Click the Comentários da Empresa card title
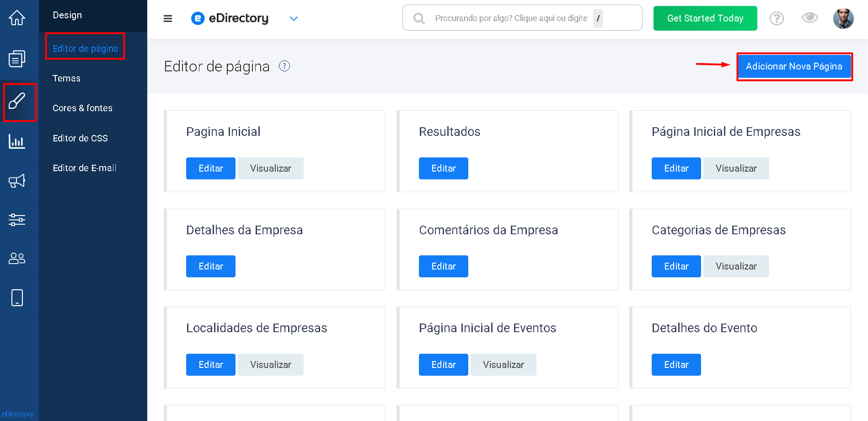The width and height of the screenshot is (868, 421). tap(488, 230)
